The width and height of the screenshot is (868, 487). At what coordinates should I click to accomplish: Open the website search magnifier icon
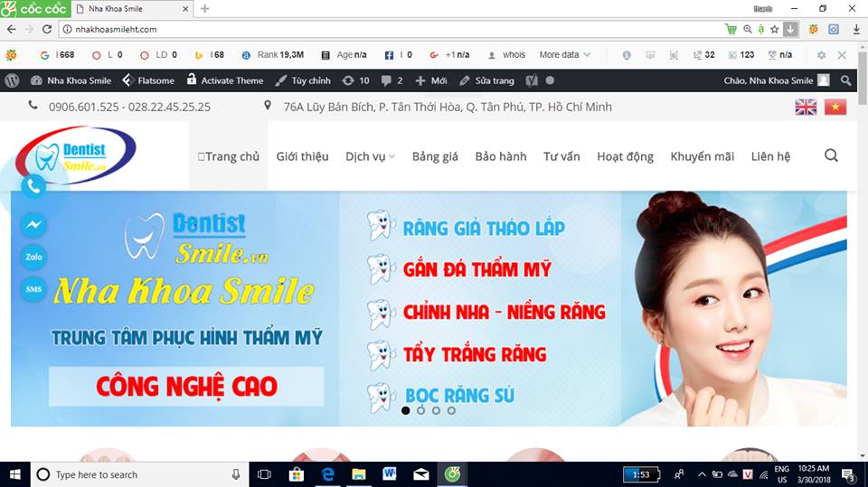[x=831, y=156]
